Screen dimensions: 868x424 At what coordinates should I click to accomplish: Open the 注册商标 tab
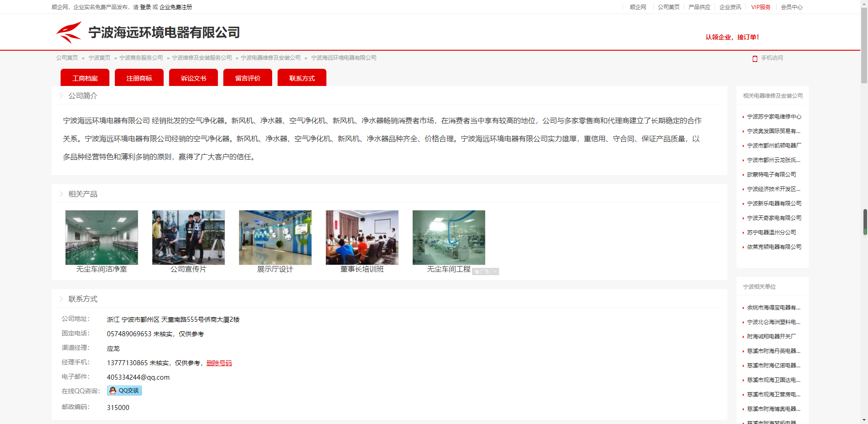pos(139,78)
